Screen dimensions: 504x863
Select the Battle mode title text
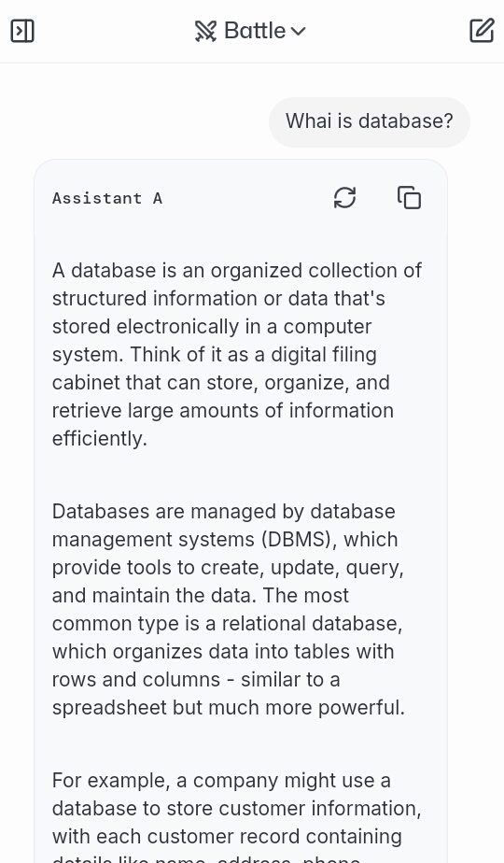(255, 31)
